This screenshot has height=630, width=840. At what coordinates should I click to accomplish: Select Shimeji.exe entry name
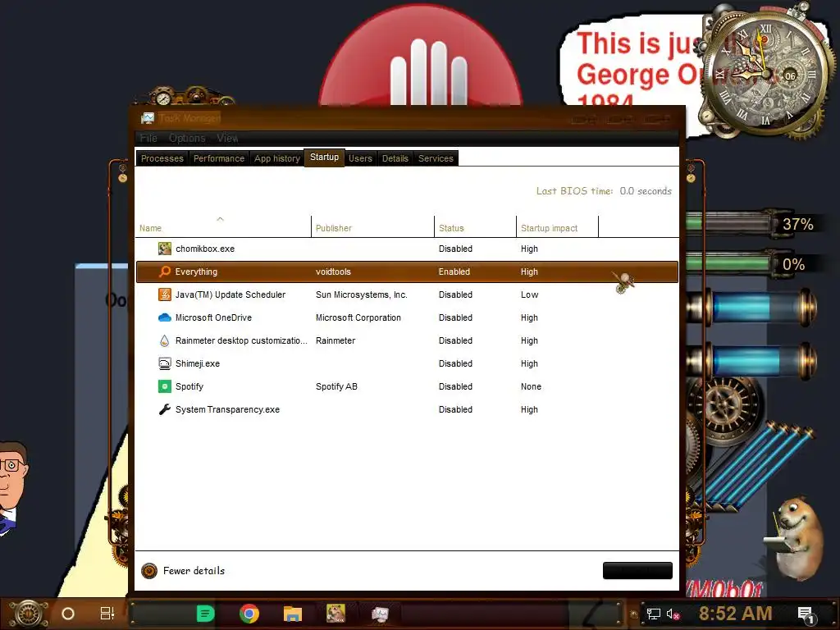(x=197, y=363)
